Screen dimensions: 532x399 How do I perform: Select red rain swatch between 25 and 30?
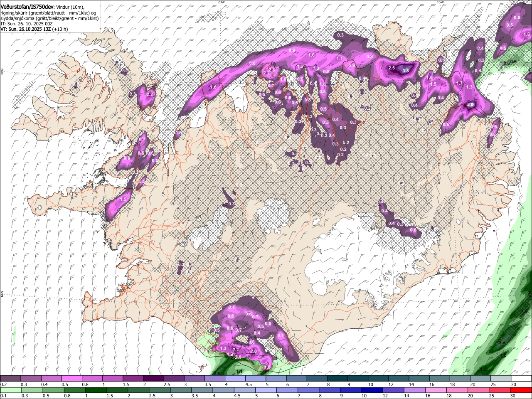[x=500, y=390]
